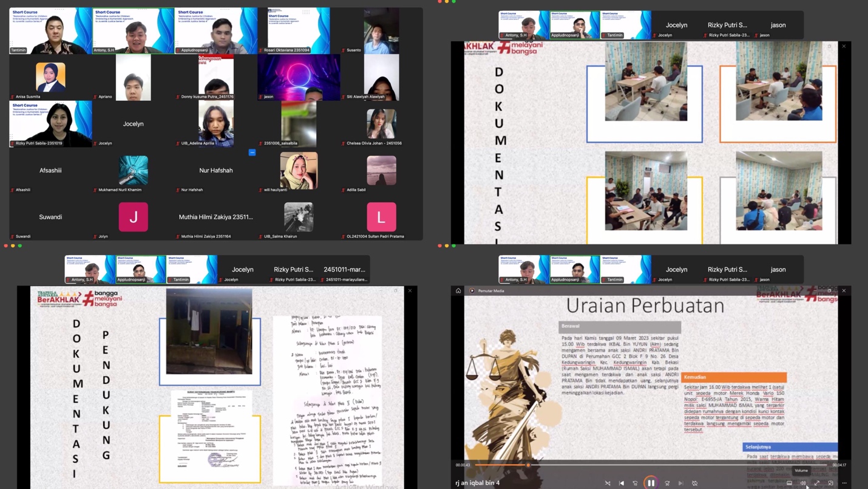Click muted mic icon beside Anisa Susmita
This screenshot has width=868, height=489.
point(13,97)
